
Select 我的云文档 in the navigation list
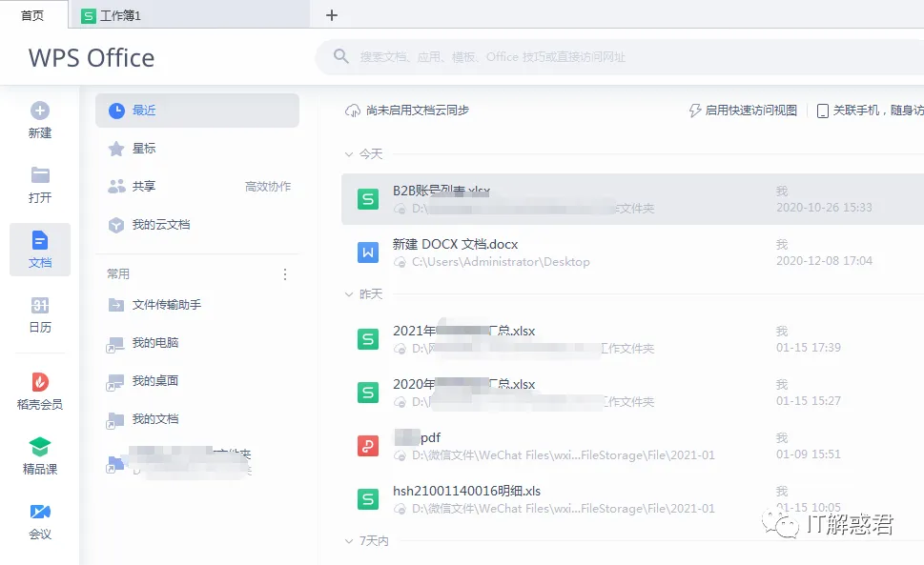197,225
